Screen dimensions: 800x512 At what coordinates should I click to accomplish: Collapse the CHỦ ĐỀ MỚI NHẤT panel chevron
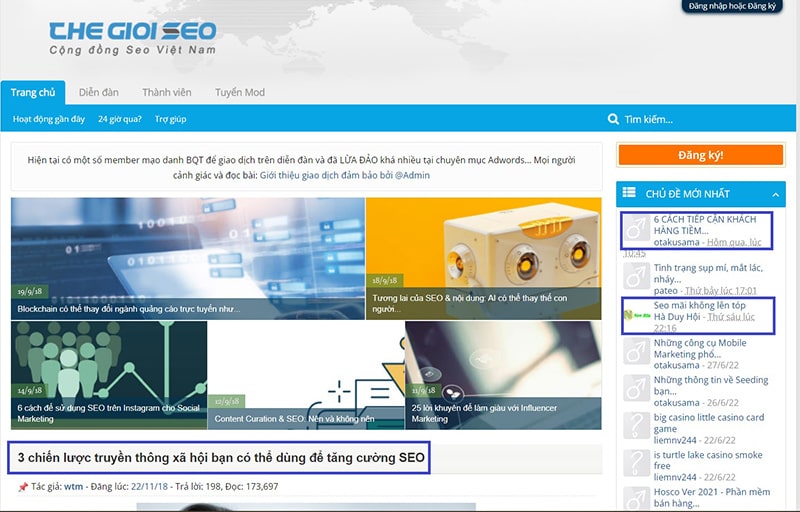tap(776, 194)
